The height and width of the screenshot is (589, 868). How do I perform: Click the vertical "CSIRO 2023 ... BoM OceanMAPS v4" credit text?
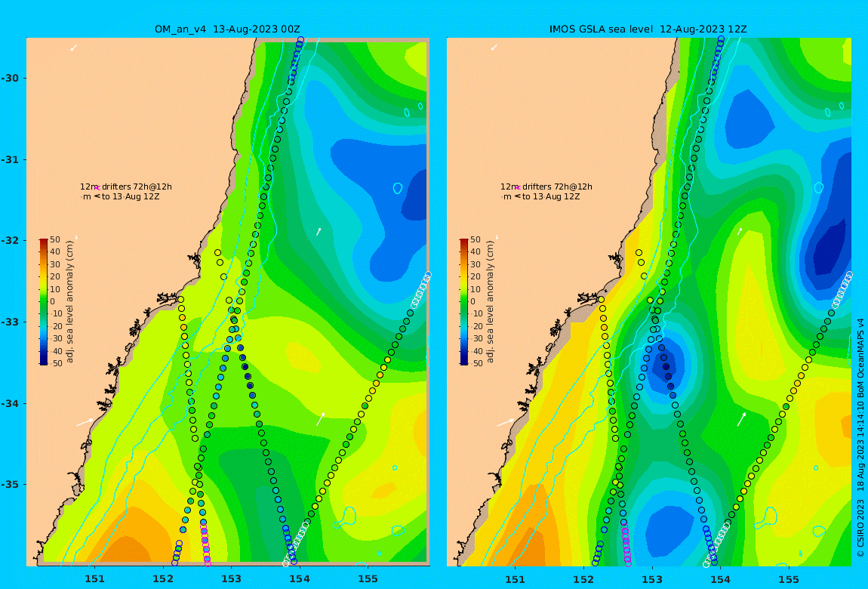[x=860, y=437]
